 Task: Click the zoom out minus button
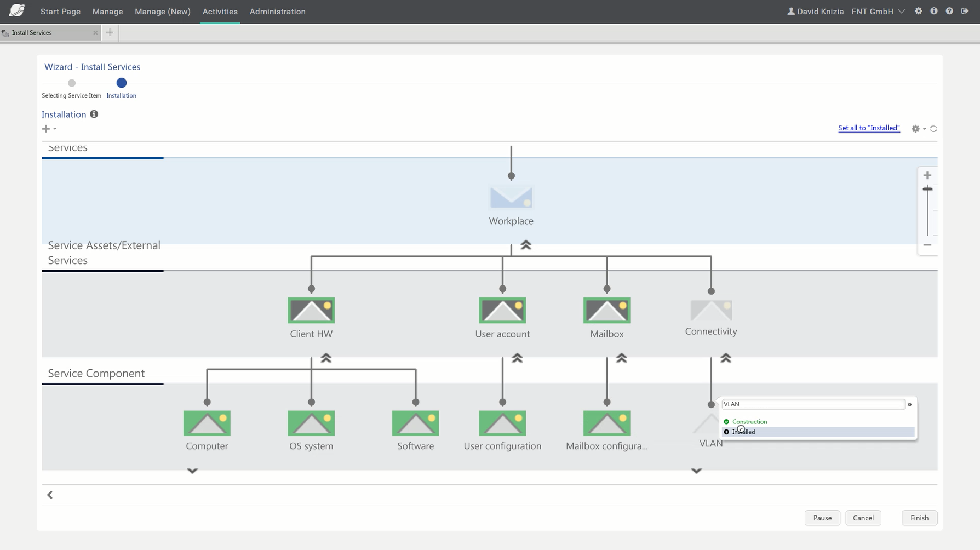927,245
